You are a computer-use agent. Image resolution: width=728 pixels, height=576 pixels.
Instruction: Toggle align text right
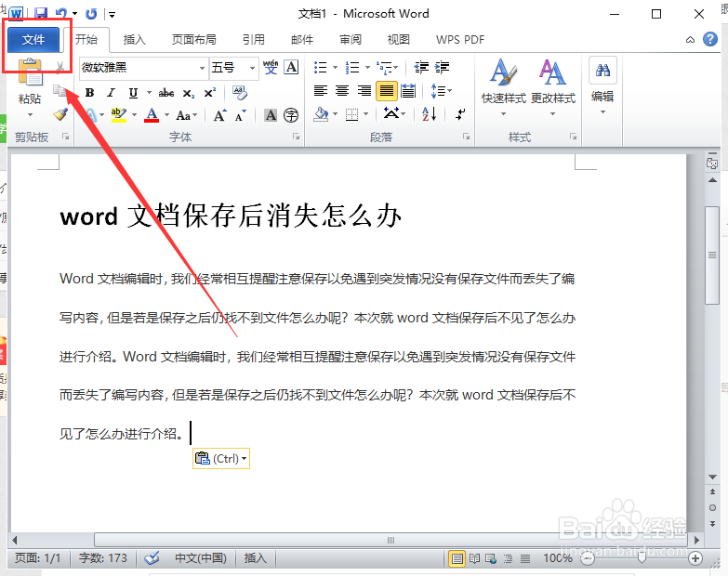click(364, 90)
